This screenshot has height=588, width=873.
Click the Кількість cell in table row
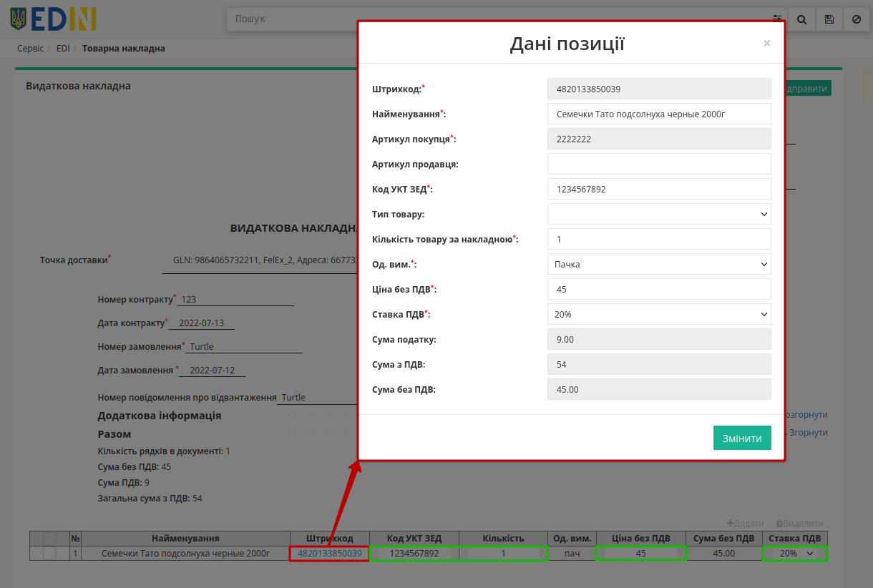pos(503,554)
